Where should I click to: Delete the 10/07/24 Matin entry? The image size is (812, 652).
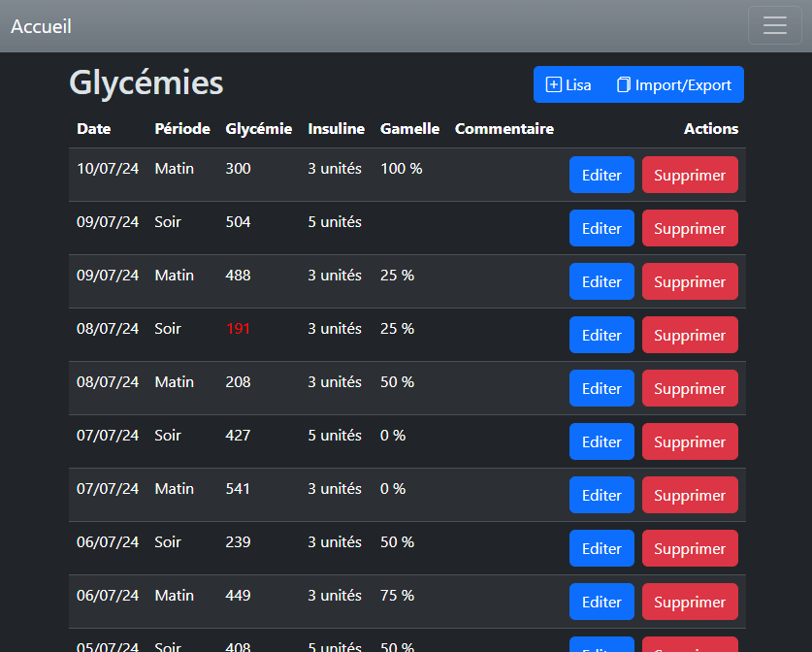[x=689, y=175]
